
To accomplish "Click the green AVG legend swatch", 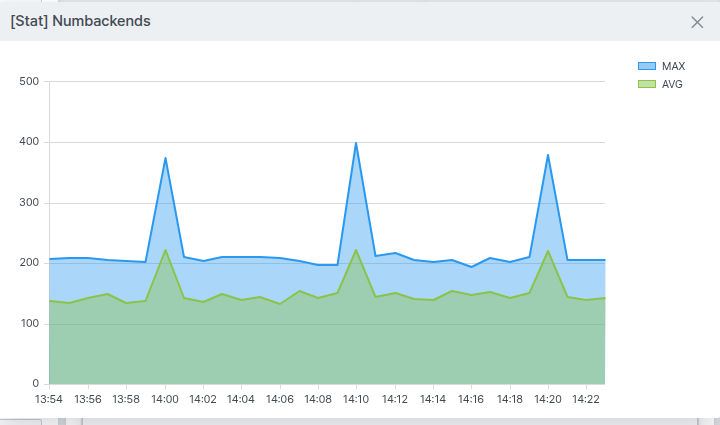I will click(x=647, y=84).
